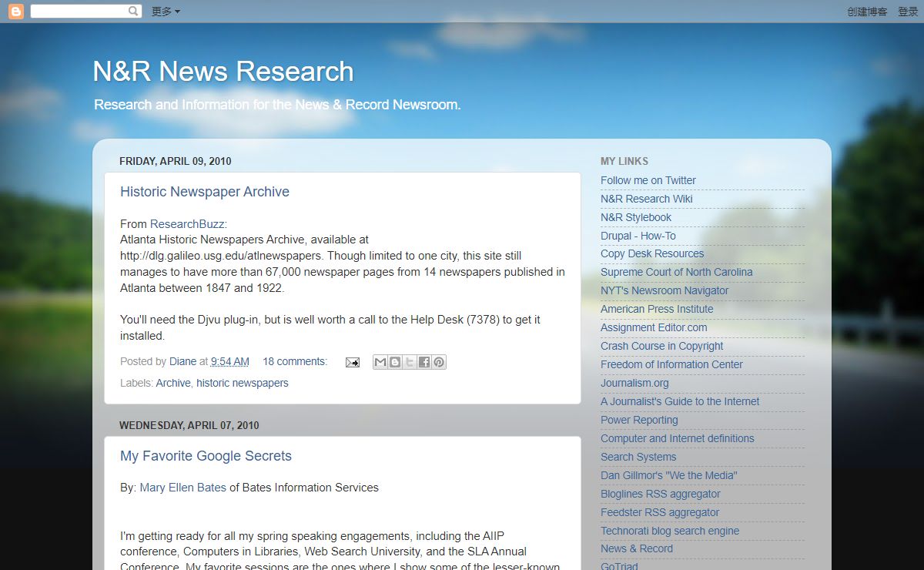924x570 pixels.
Task: Open author Diane's profile link
Action: coord(182,361)
